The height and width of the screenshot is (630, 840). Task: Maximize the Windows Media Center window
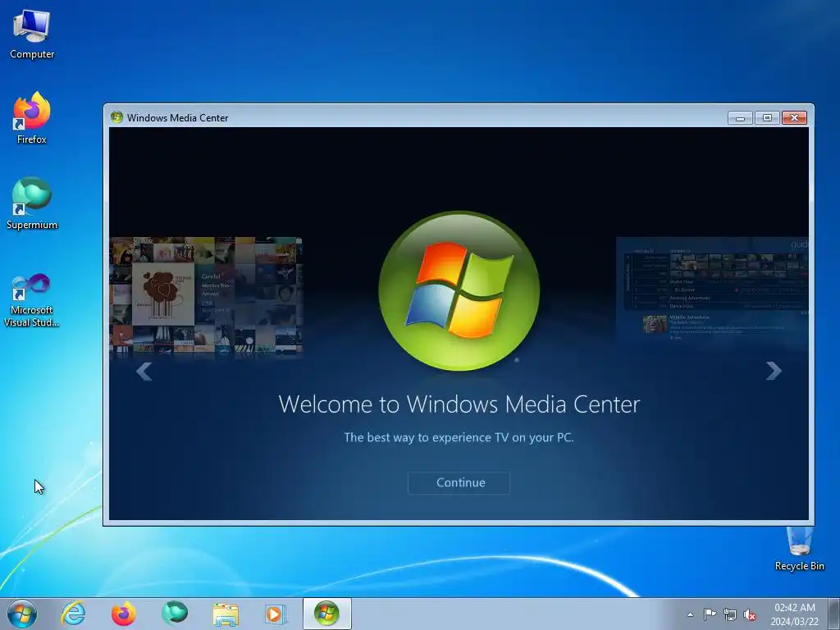pos(767,118)
